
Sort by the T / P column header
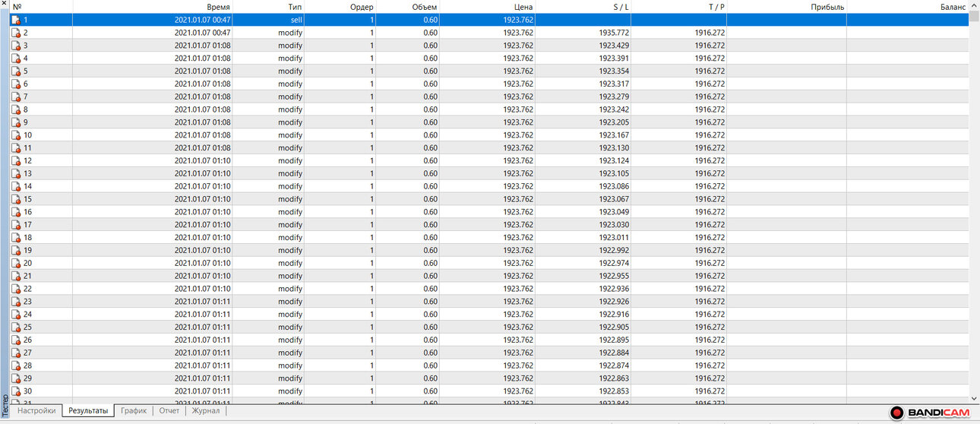click(679, 7)
